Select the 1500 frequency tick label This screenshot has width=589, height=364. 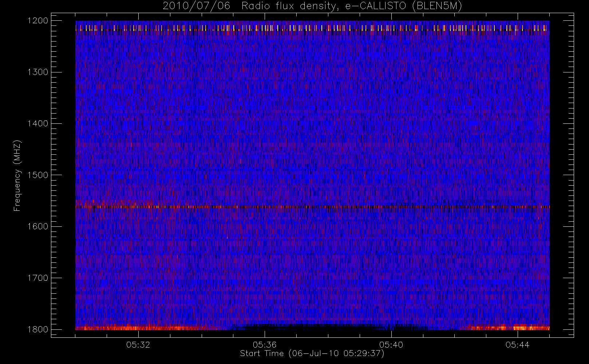38,175
